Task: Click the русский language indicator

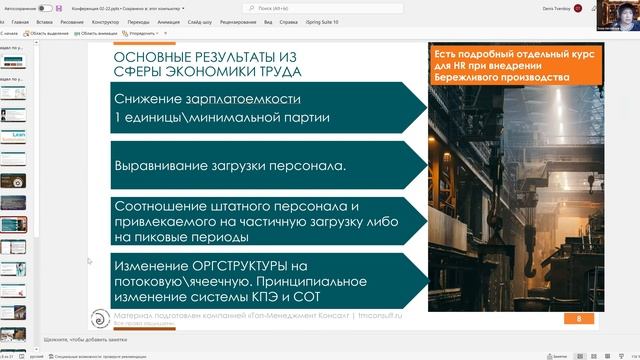Action: click(36, 356)
